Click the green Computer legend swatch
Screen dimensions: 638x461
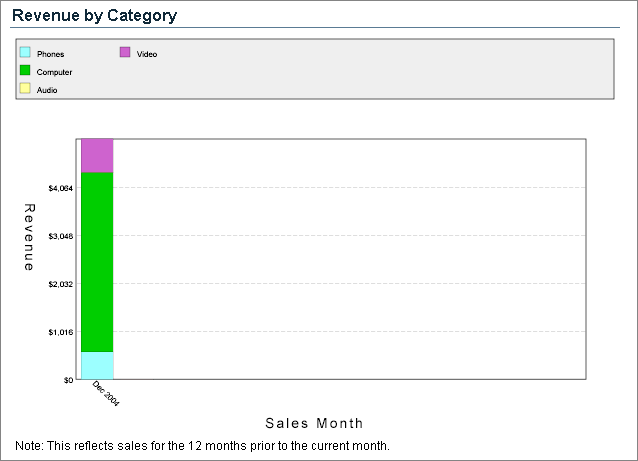pyautogui.click(x=25, y=71)
